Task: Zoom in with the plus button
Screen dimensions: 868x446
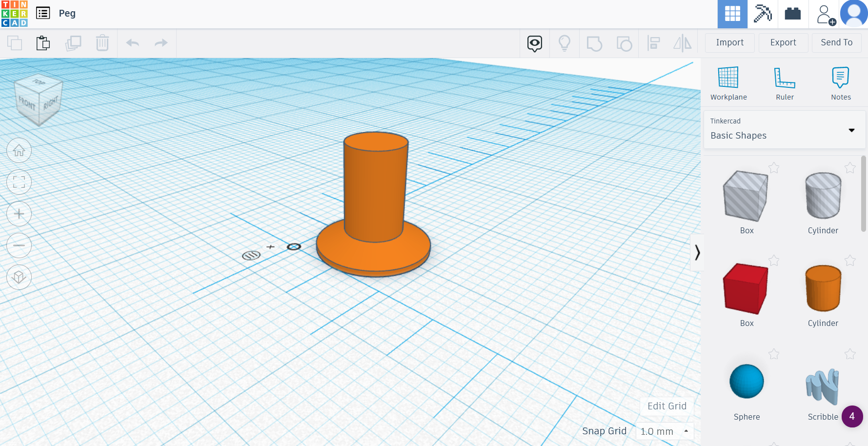Action: pos(19,214)
